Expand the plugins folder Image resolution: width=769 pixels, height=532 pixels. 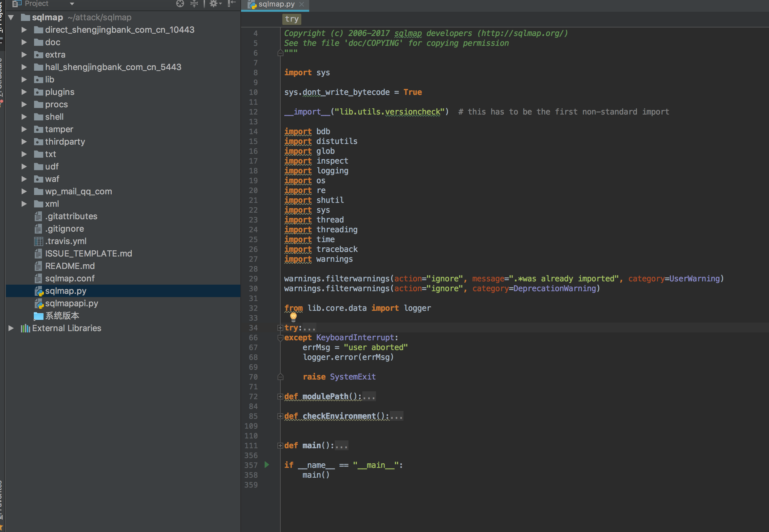click(24, 92)
